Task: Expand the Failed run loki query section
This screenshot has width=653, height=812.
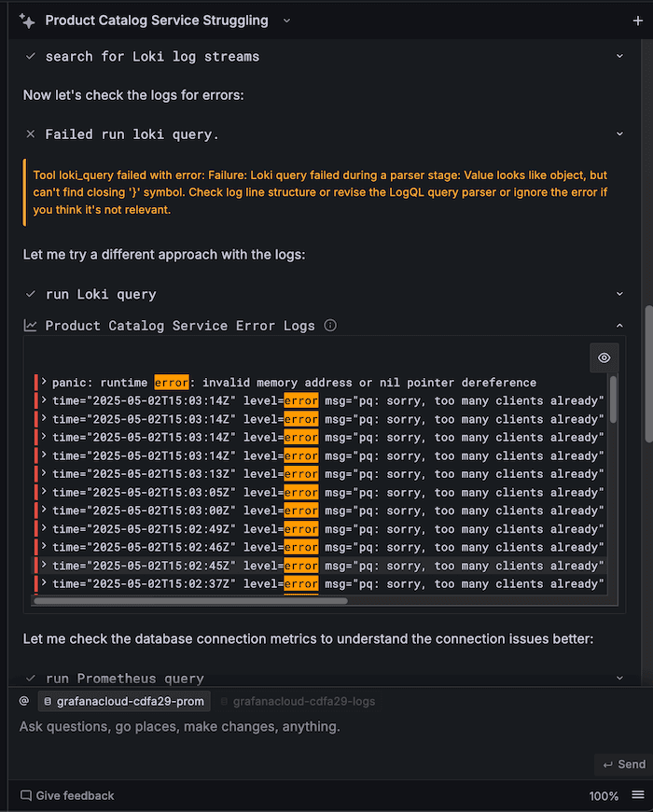Action: click(619, 133)
